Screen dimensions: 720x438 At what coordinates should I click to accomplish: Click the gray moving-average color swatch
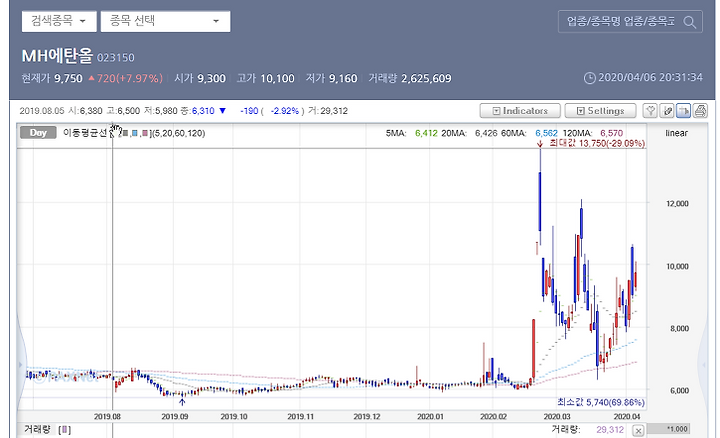click(x=125, y=133)
